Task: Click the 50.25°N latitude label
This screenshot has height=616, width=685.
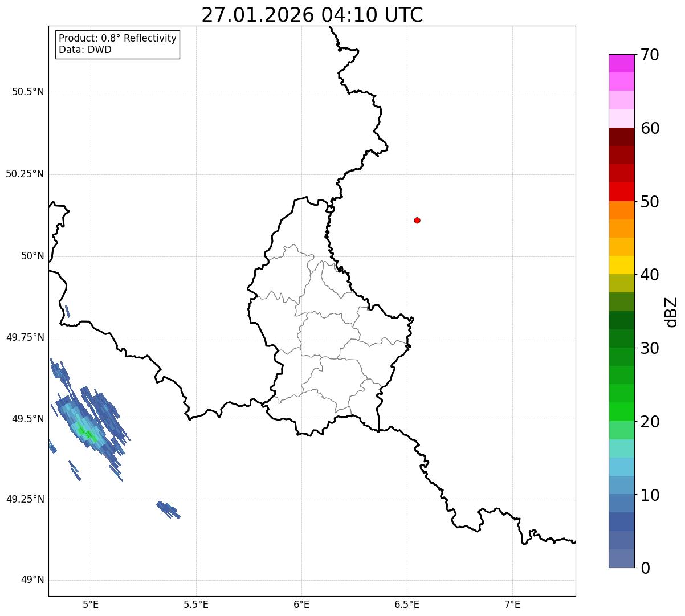Action: [x=25, y=174]
